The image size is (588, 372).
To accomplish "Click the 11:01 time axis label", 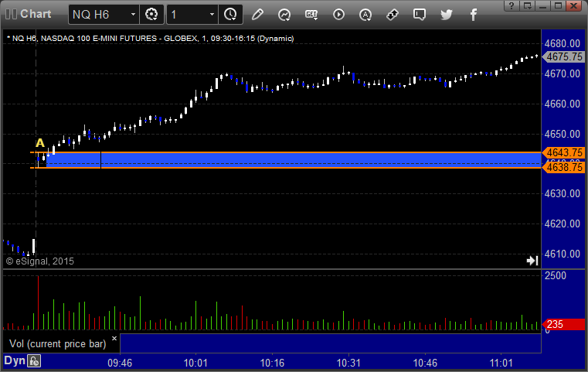I will coord(501,363).
